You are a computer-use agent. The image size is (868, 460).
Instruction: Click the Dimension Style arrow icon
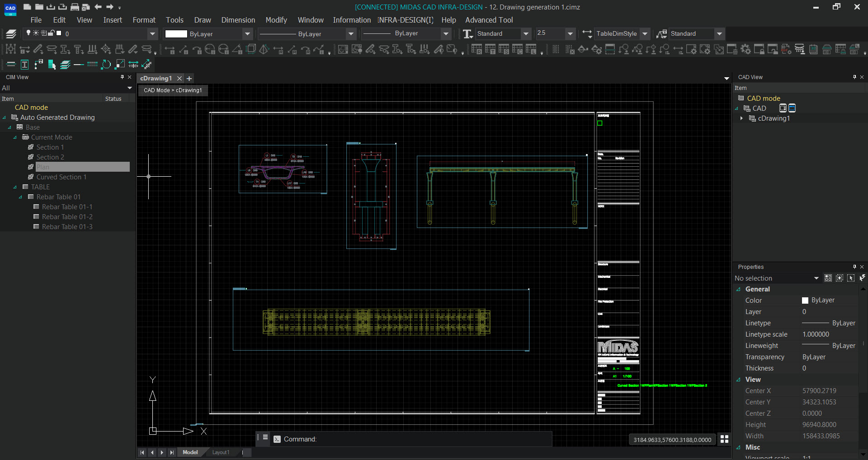click(x=587, y=33)
